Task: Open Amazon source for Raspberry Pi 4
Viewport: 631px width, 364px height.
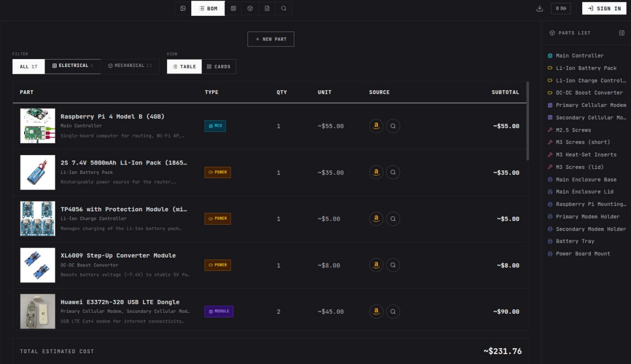Action: click(x=376, y=126)
